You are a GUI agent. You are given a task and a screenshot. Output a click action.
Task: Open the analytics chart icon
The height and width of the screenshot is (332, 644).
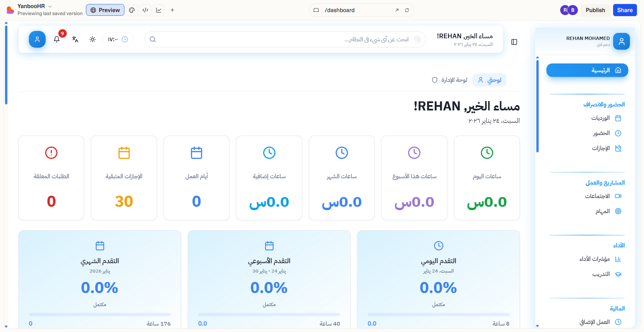tap(159, 10)
